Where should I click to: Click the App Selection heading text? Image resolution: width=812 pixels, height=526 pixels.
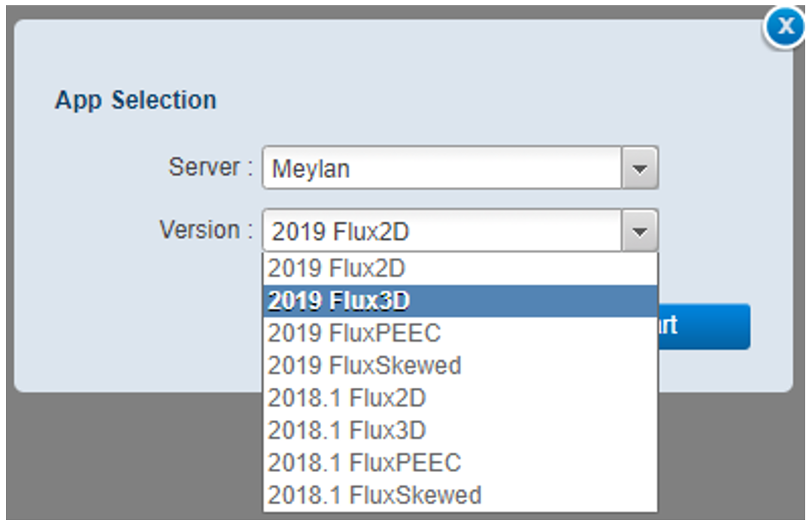pyautogui.click(x=135, y=100)
